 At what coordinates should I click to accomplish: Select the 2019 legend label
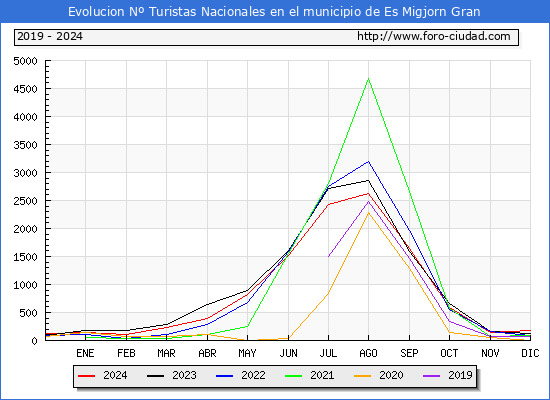pyautogui.click(x=460, y=375)
